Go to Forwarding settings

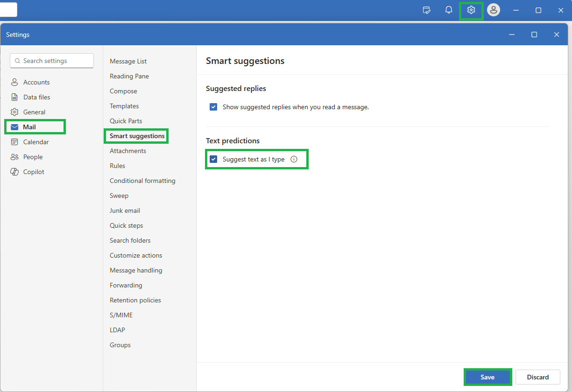coord(126,285)
